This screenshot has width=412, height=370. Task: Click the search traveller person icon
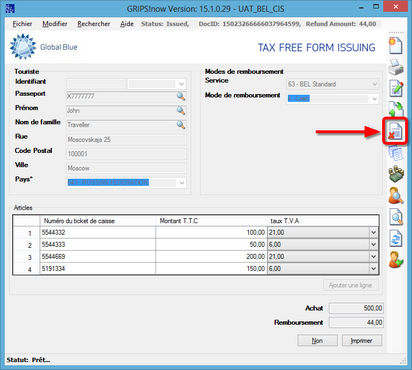click(x=396, y=195)
